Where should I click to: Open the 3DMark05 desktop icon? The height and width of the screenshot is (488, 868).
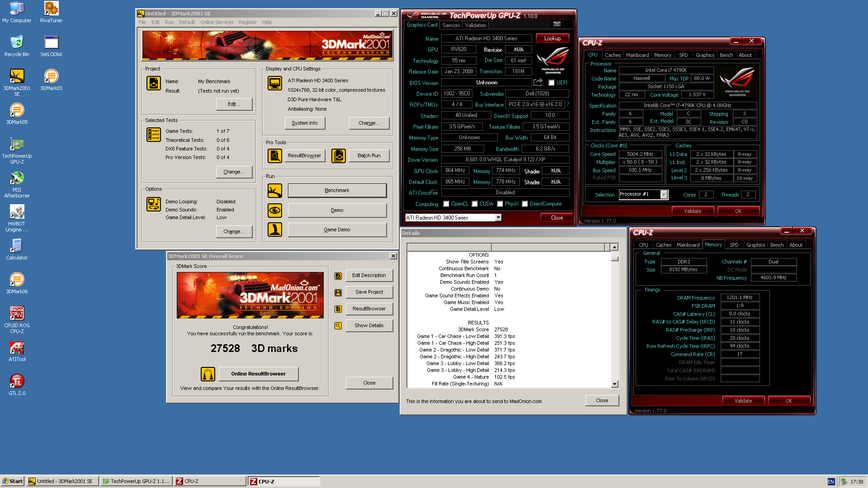17,114
